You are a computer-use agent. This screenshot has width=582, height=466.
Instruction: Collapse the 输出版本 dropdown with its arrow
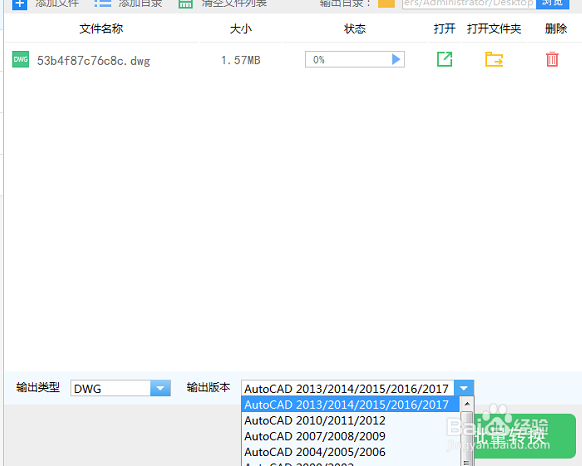coord(464,388)
